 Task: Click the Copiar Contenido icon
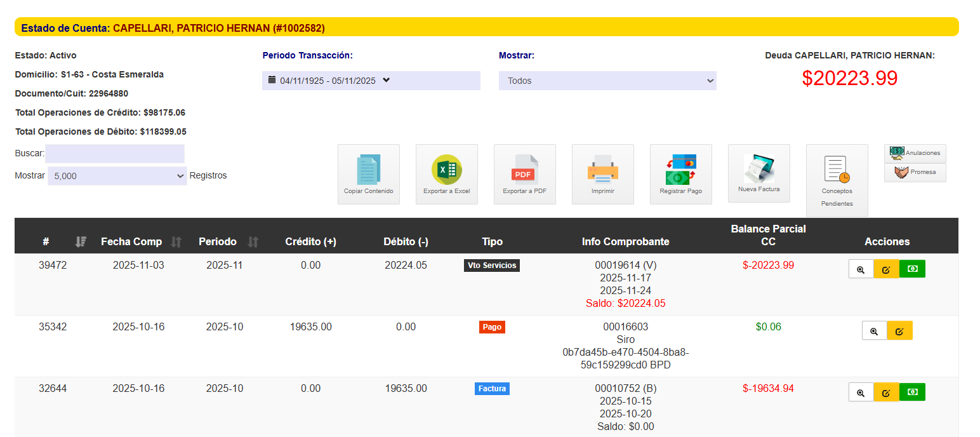coord(368,173)
